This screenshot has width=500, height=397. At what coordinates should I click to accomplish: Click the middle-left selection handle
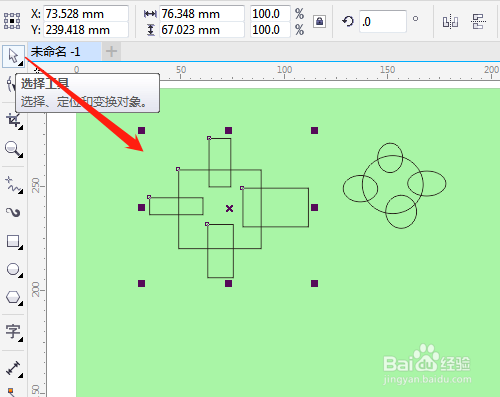pos(141,208)
